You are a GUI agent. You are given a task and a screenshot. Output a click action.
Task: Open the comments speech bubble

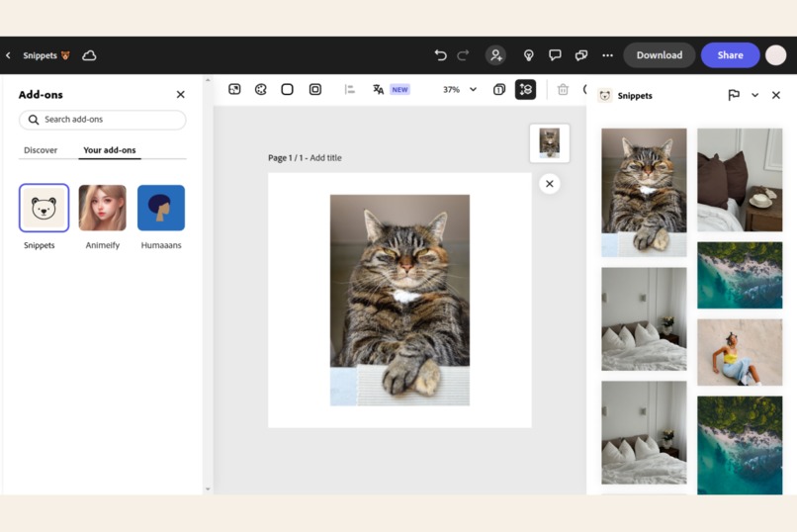[x=555, y=54]
